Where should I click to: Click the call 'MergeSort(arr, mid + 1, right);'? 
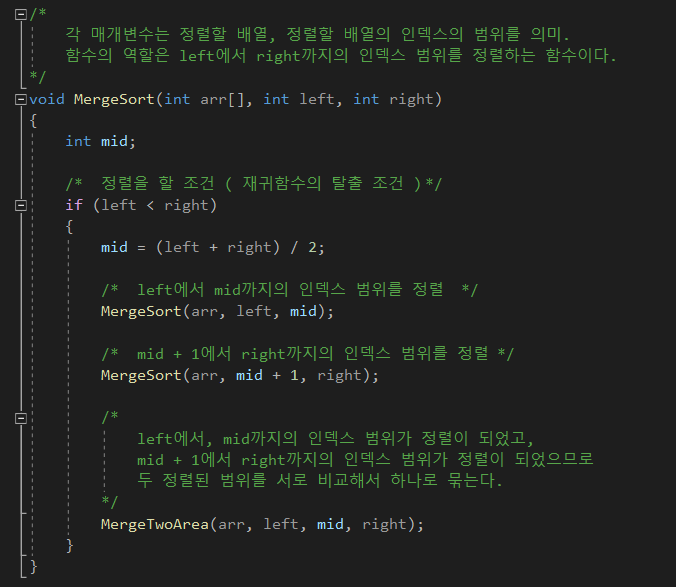(240, 375)
